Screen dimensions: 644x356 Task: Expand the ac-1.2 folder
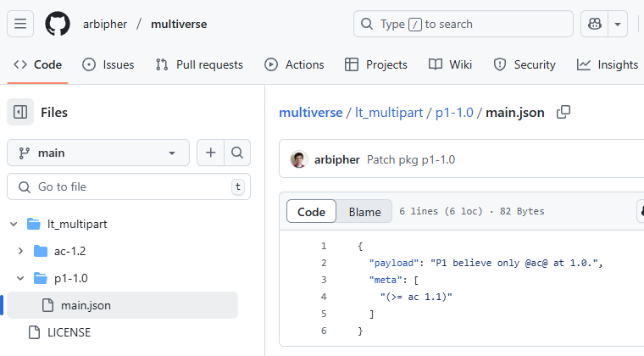coord(21,251)
